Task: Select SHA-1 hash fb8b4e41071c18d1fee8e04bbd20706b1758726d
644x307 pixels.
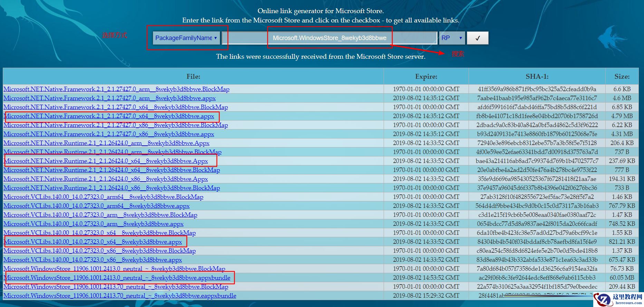Action: click(x=537, y=116)
